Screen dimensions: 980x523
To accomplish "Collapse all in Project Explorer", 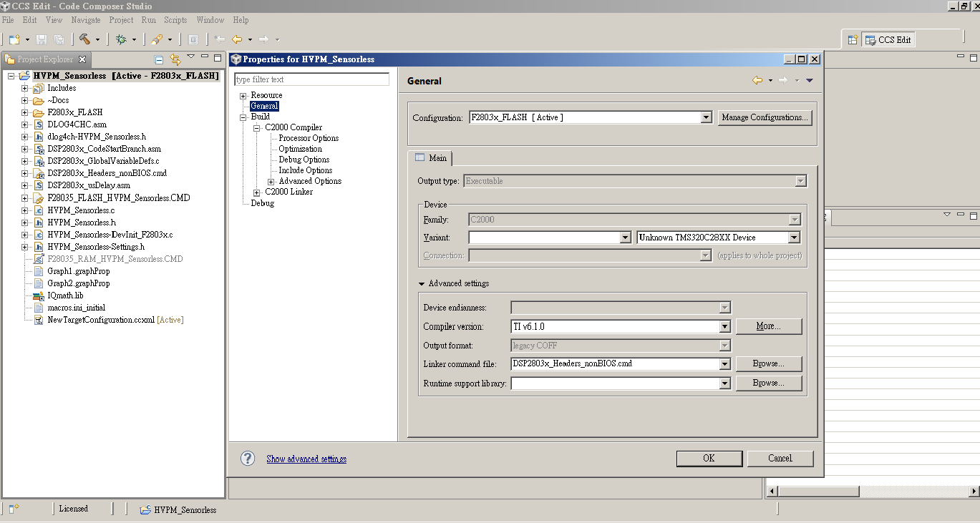I will pyautogui.click(x=159, y=59).
